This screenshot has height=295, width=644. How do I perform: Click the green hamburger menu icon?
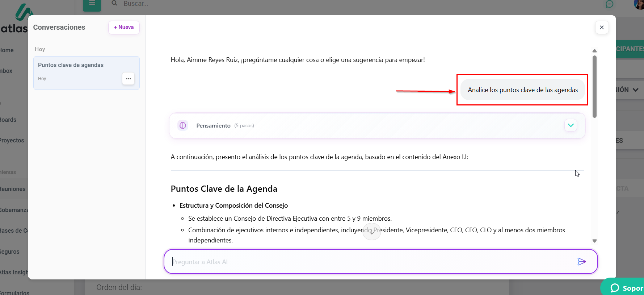pos(92,4)
